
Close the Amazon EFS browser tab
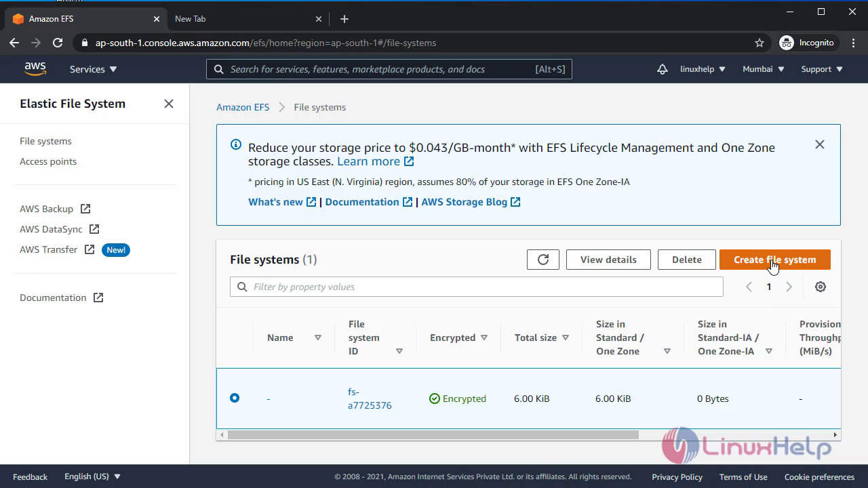pos(157,19)
